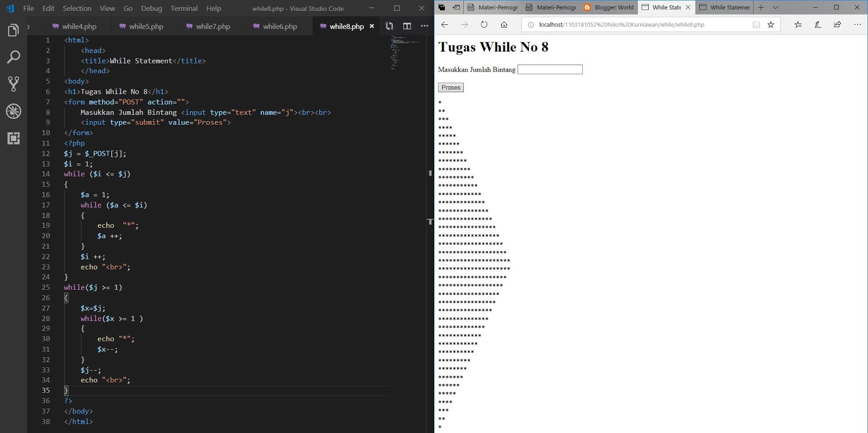Click the '</html>' closing tag line
This screenshot has width=868, height=433.
coord(78,422)
